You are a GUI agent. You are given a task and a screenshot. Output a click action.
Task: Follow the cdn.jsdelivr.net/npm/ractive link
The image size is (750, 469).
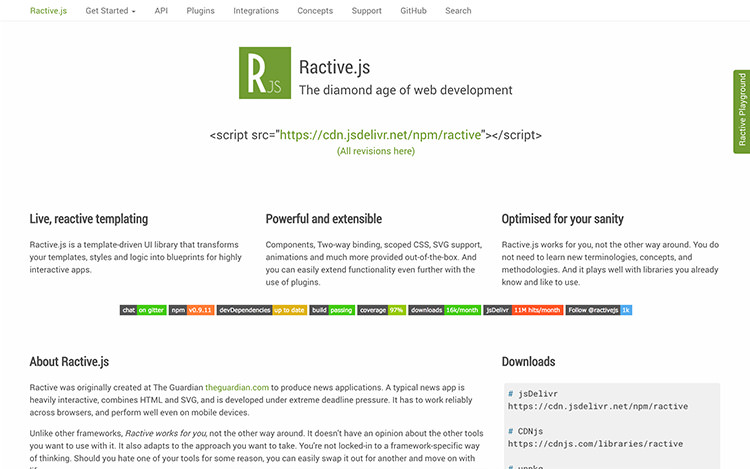[x=380, y=135]
